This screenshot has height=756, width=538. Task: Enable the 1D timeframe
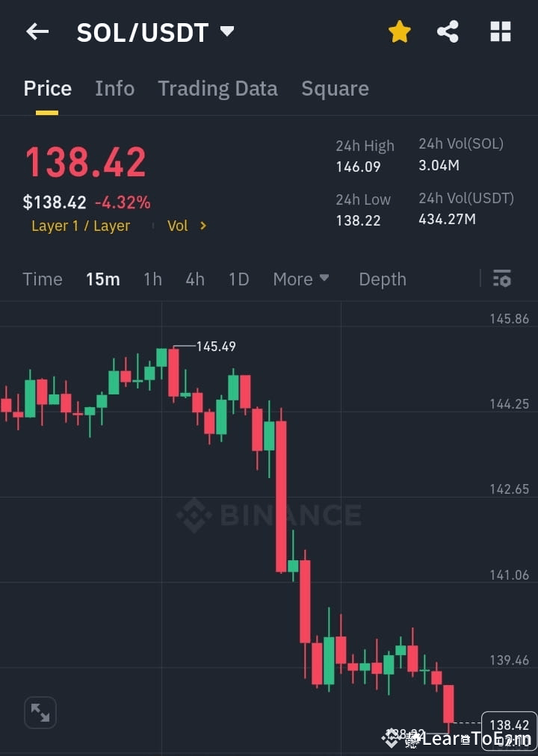(238, 279)
